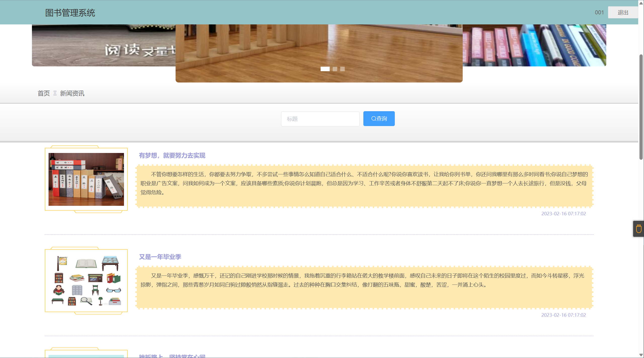Click the 001 username label
This screenshot has height=358, width=644.
(x=599, y=12)
